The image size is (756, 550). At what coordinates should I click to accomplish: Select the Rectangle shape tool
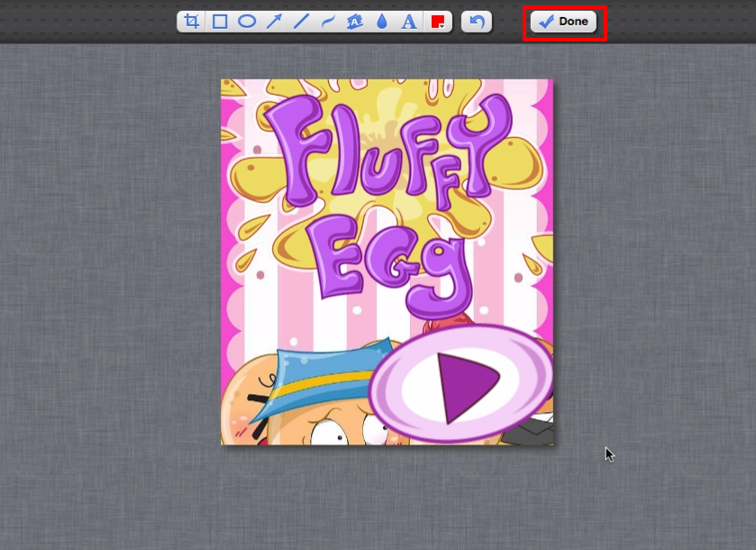coord(219,22)
